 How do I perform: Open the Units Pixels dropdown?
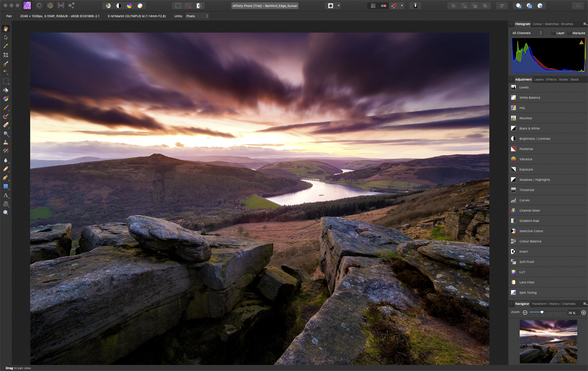196,16
